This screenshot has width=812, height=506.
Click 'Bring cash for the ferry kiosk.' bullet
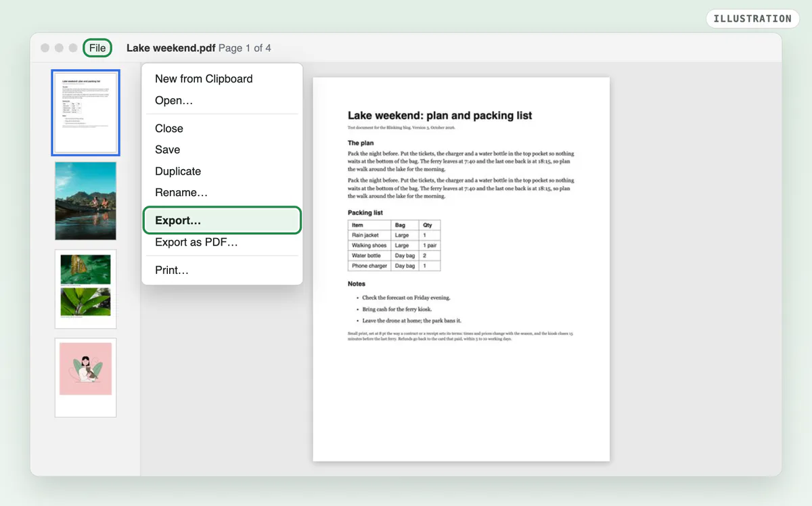point(397,309)
